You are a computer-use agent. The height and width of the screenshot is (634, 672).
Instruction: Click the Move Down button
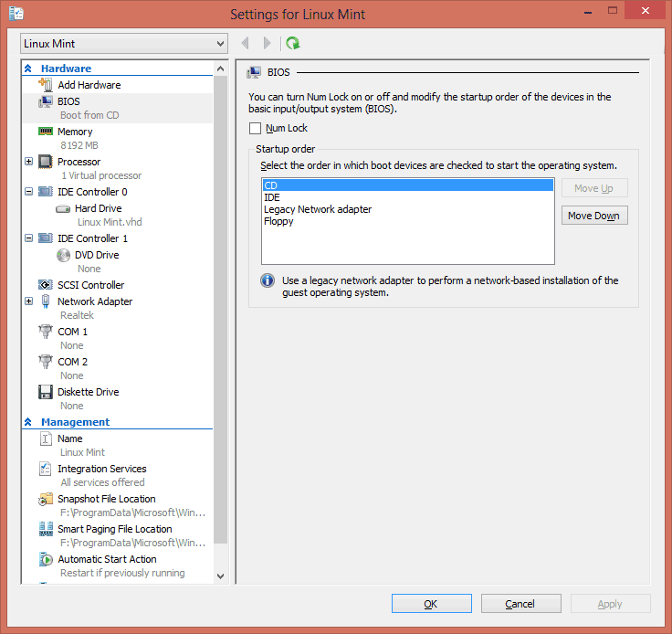click(x=594, y=216)
